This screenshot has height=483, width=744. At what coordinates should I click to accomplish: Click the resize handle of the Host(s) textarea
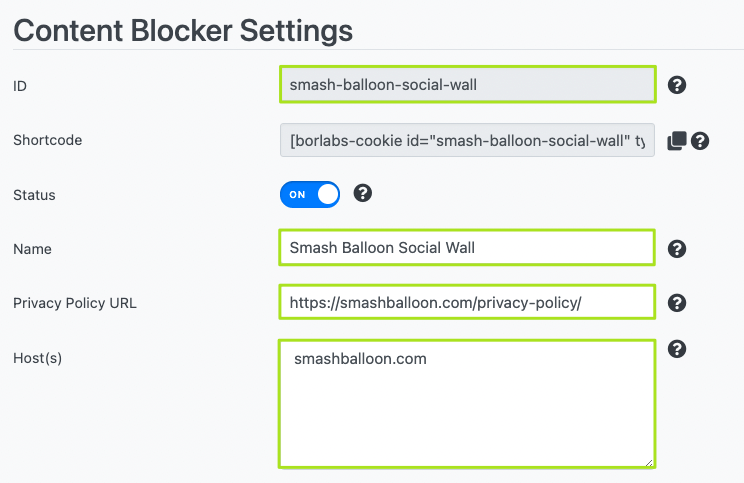pyautogui.click(x=649, y=463)
